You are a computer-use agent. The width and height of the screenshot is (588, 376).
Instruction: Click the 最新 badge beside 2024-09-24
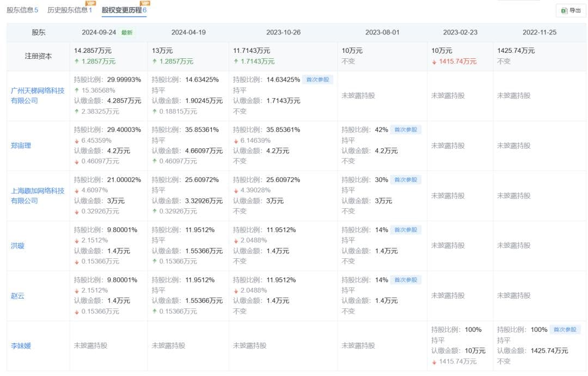click(x=127, y=33)
